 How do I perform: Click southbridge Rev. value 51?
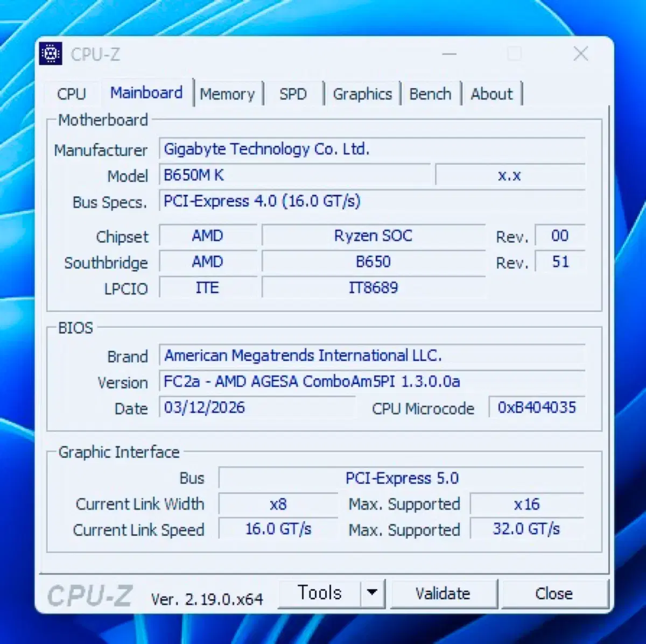(560, 262)
